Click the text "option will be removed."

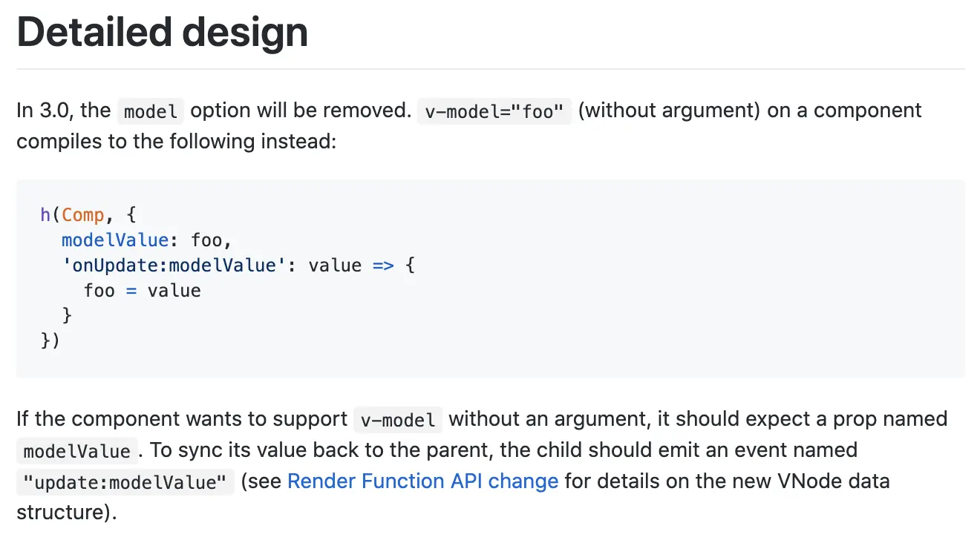tap(300, 111)
